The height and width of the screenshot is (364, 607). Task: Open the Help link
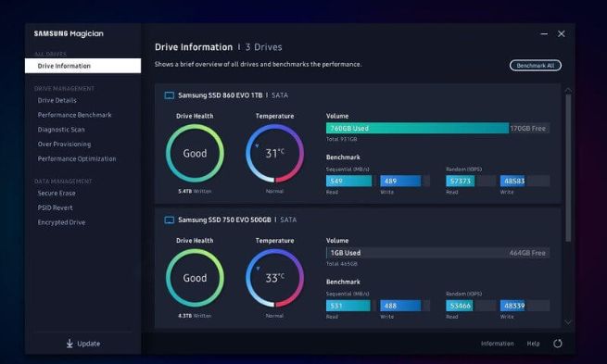coord(533,344)
